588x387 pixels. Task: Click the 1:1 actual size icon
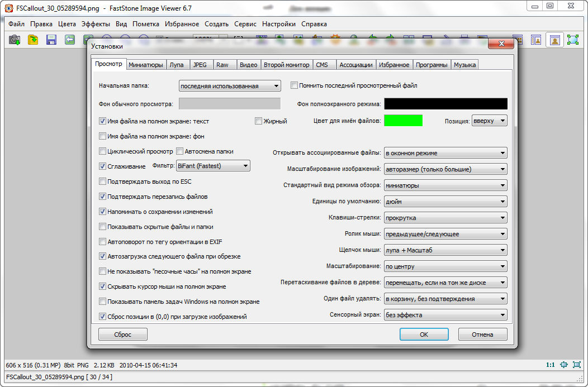(x=550, y=365)
